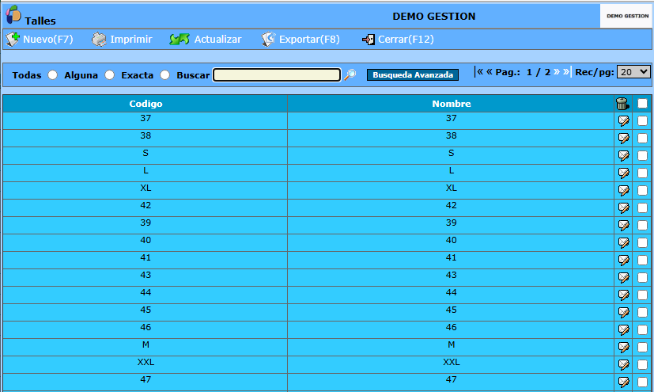Edit the row with code 47
Screen dimensions: 654x392
(x=623, y=382)
